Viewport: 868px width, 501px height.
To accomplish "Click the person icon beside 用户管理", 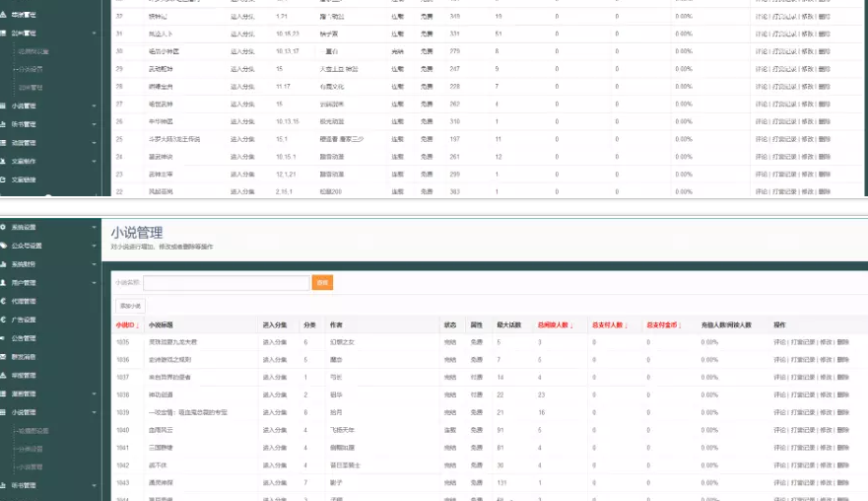I will tap(4, 283).
